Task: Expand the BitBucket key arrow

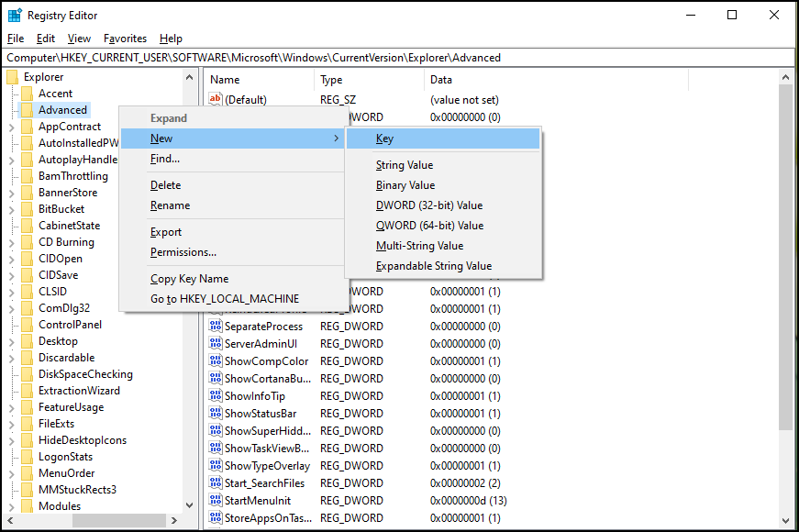Action: pos(11,209)
